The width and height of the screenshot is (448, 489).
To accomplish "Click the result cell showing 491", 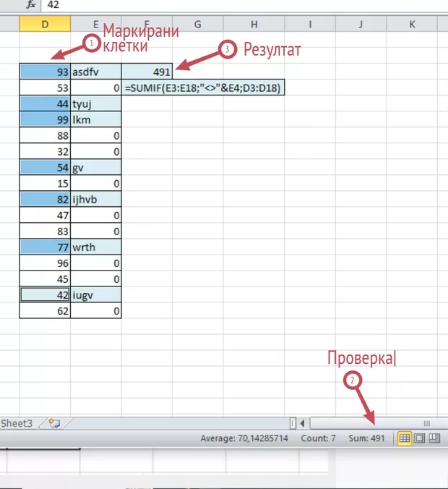I will click(x=147, y=72).
